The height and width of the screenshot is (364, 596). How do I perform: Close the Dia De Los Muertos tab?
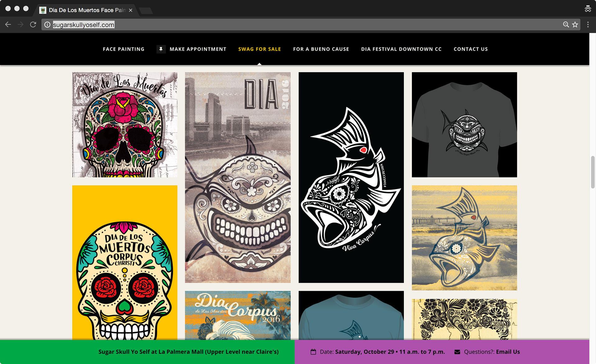(131, 10)
